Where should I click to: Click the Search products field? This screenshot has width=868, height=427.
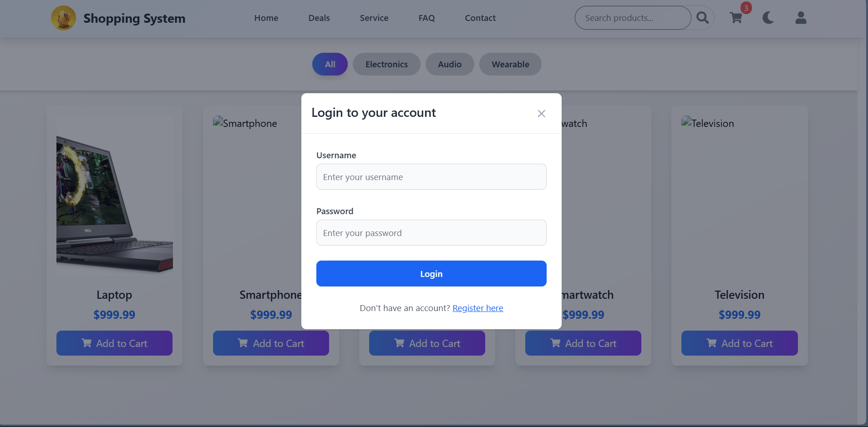click(x=633, y=17)
